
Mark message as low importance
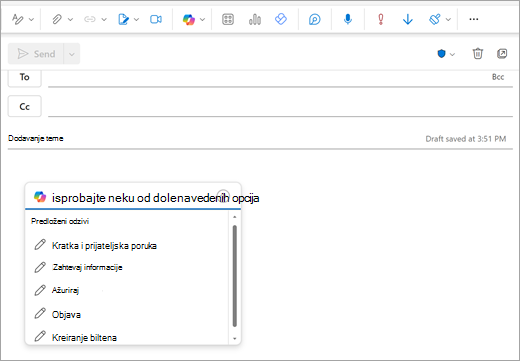pyautogui.click(x=408, y=19)
